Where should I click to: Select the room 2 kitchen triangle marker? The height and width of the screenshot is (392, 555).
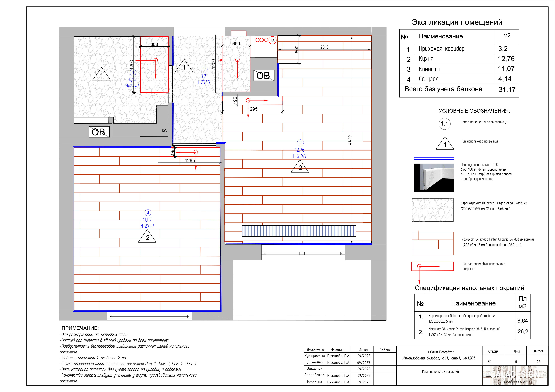[x=300, y=166]
